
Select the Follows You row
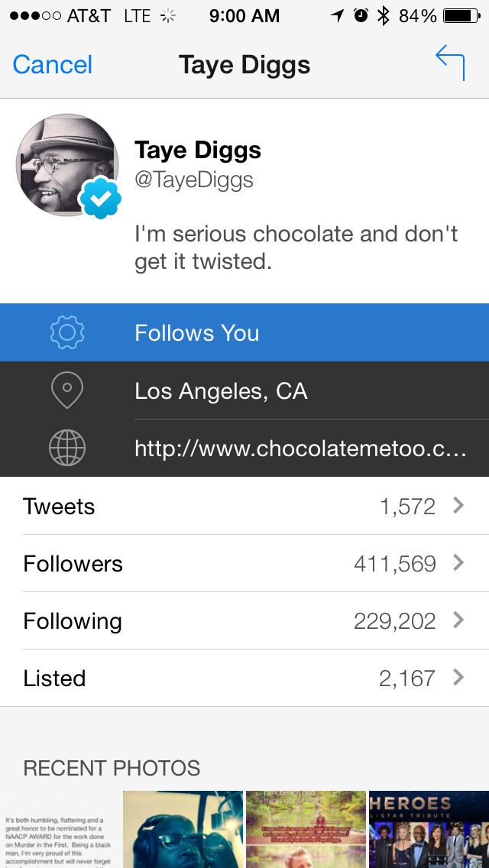[x=244, y=332]
